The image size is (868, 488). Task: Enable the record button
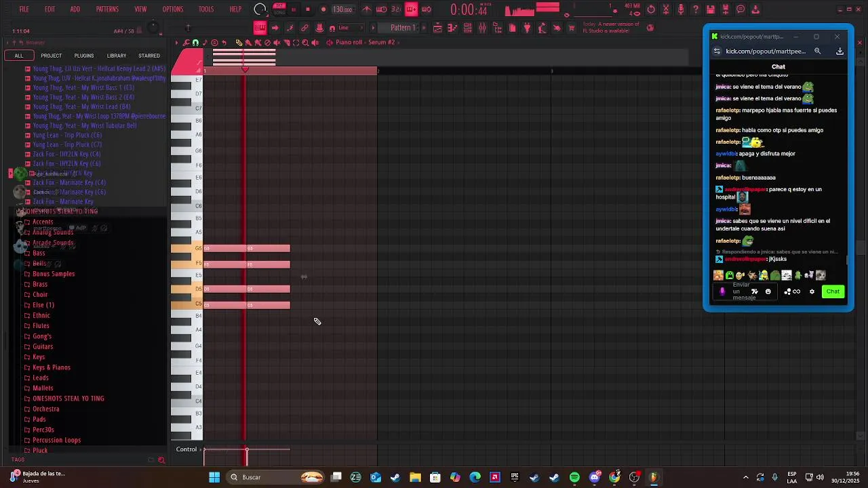[323, 9]
